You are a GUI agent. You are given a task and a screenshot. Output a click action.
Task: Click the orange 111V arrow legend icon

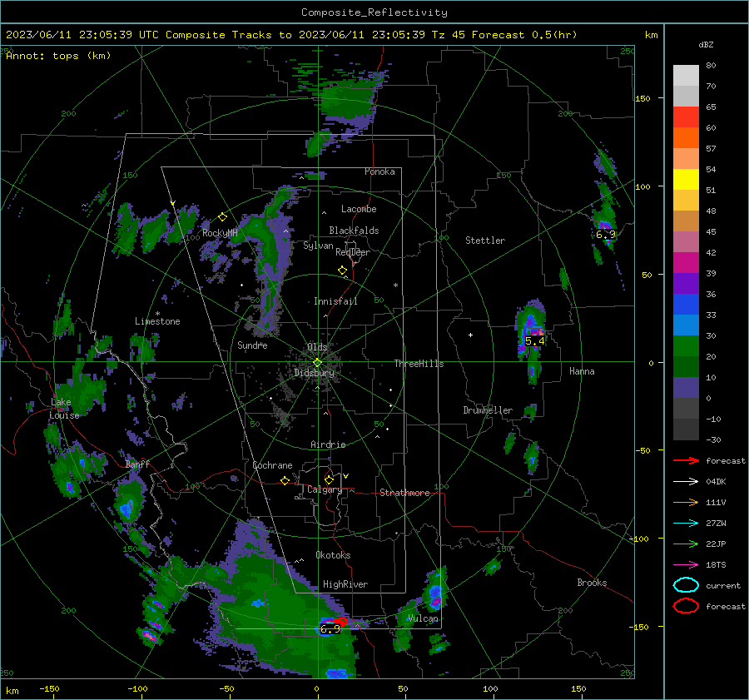point(686,502)
